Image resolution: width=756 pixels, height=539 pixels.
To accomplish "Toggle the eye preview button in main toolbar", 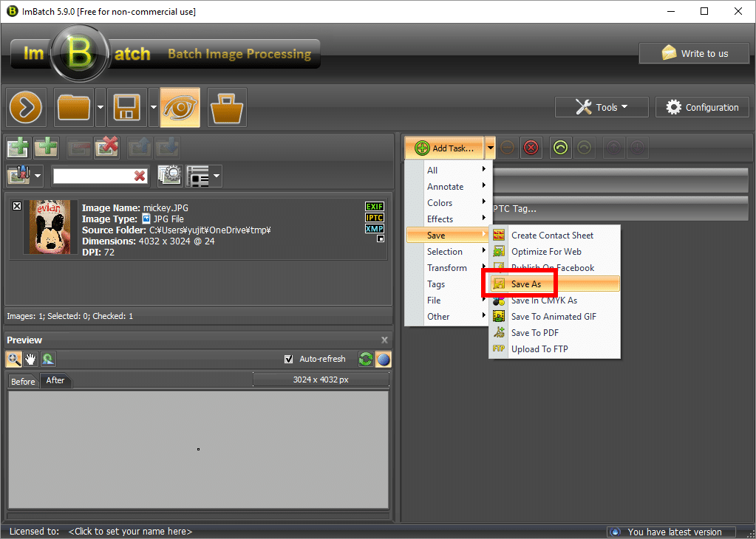I will click(x=180, y=108).
